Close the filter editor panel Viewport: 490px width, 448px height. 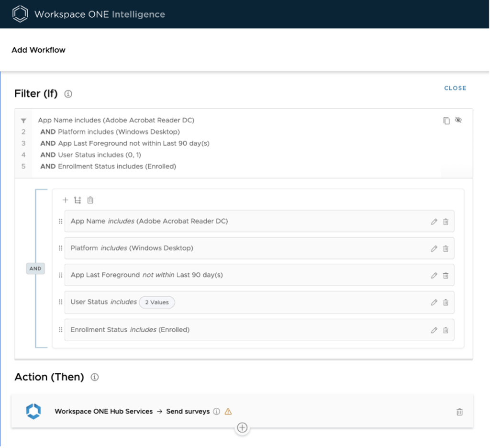click(x=455, y=88)
